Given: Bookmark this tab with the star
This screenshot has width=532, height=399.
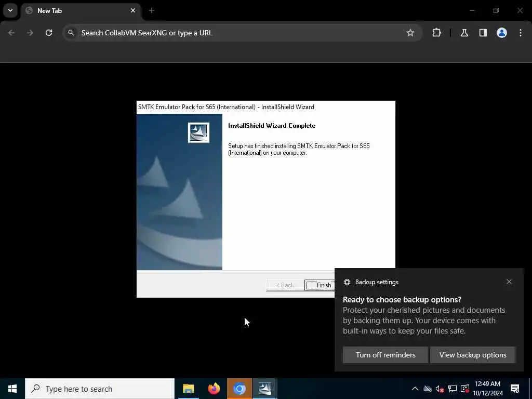Looking at the screenshot, I should [410, 33].
